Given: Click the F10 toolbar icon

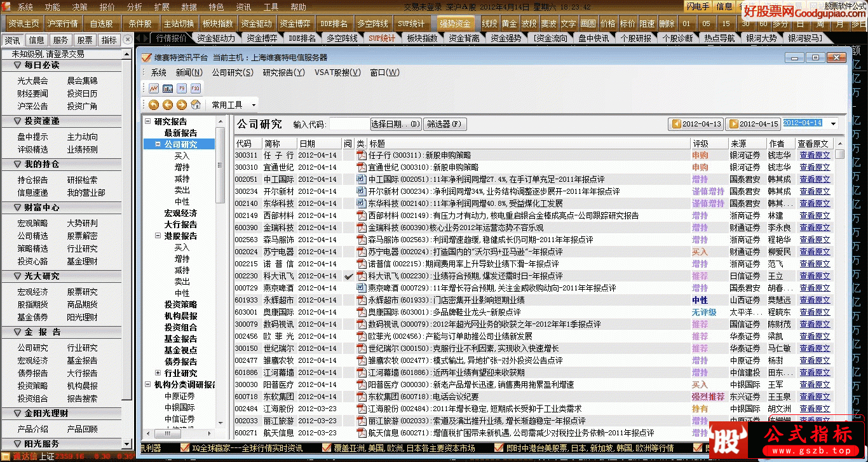Looking at the screenshot, I should [196, 88].
